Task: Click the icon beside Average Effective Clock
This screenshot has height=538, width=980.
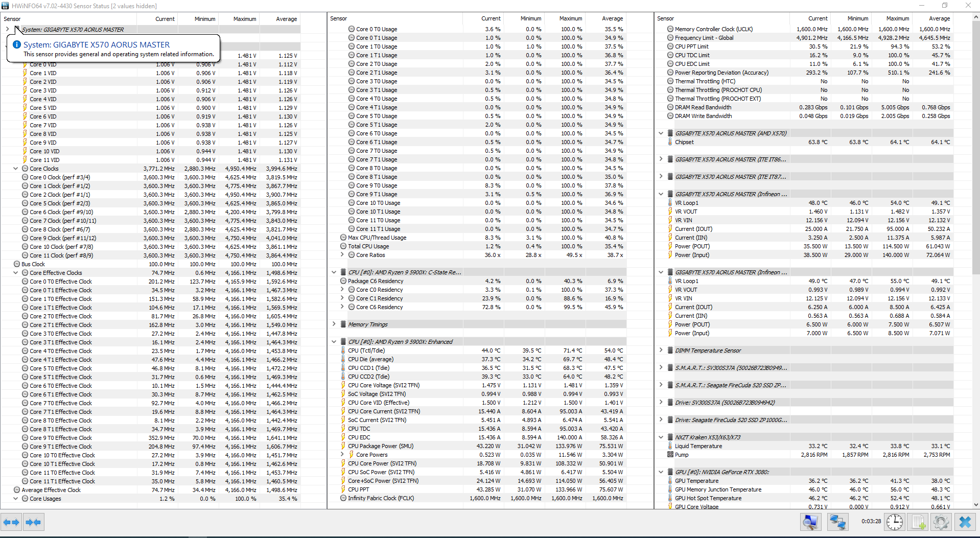Action: tap(17, 490)
